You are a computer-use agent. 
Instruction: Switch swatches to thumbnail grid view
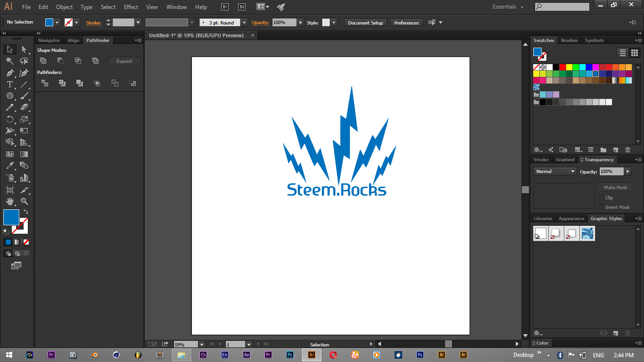(634, 53)
